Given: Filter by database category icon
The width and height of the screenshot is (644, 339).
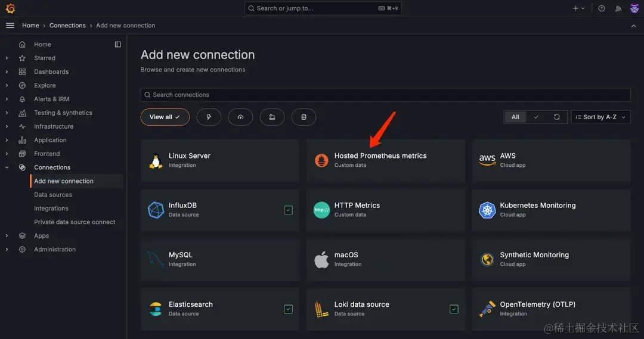Looking at the screenshot, I should point(304,117).
